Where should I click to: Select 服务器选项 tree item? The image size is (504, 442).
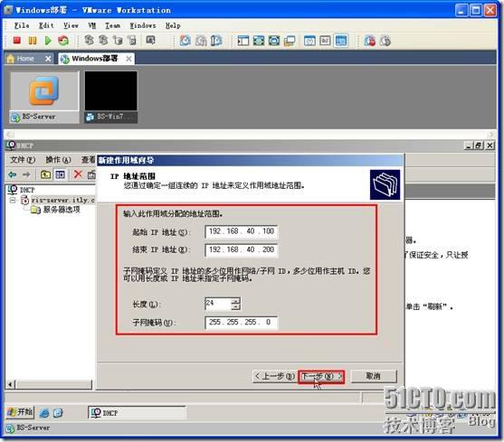pyautogui.click(x=62, y=210)
